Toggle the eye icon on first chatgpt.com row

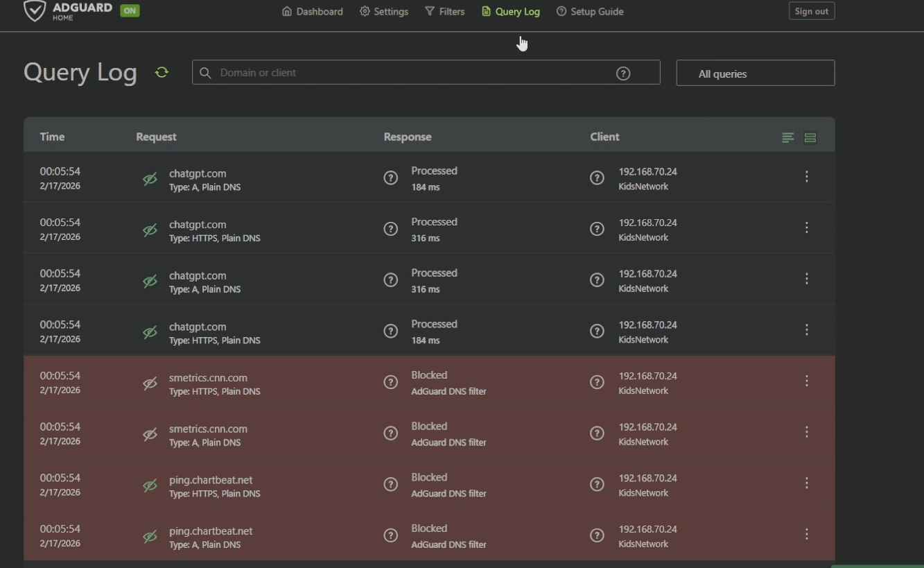(150, 179)
